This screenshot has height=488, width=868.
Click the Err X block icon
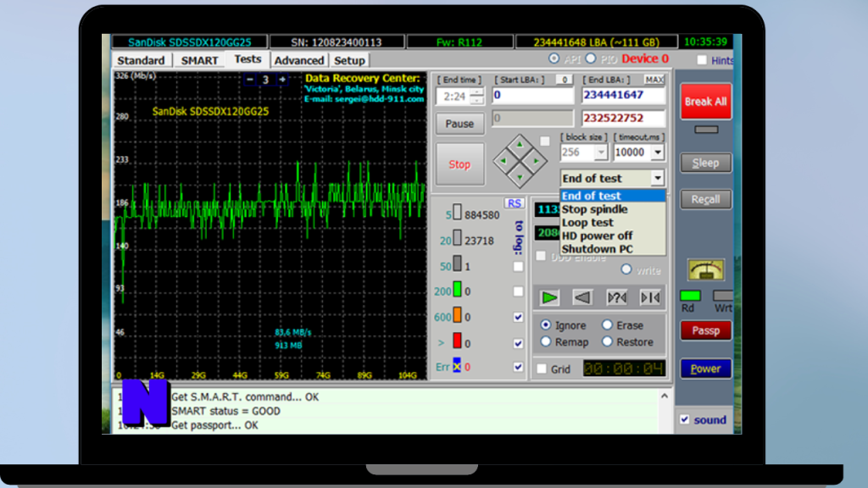[x=457, y=365]
